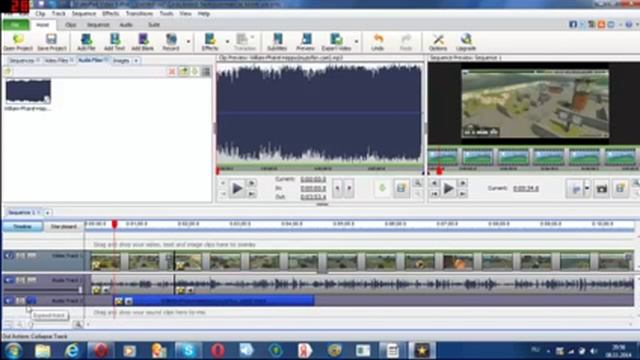Mute Audio Track 1 speaker toggle
The width and height of the screenshot is (640, 360).
click(9, 280)
